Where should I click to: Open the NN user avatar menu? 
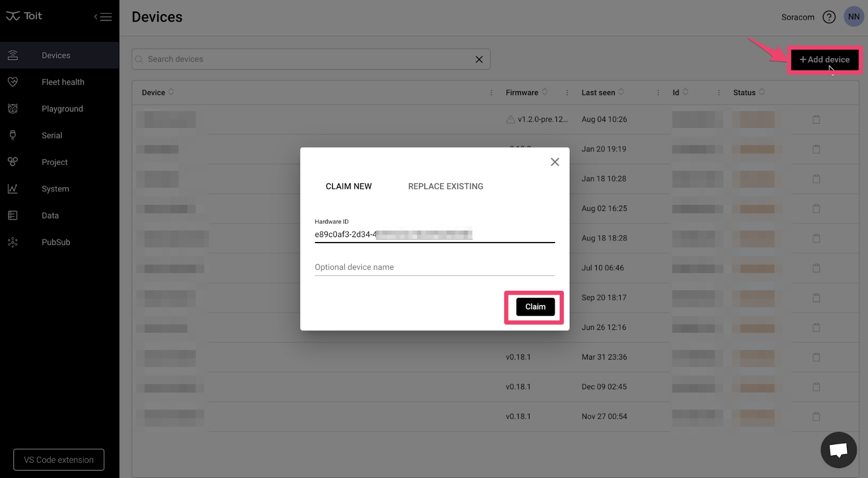click(x=853, y=17)
